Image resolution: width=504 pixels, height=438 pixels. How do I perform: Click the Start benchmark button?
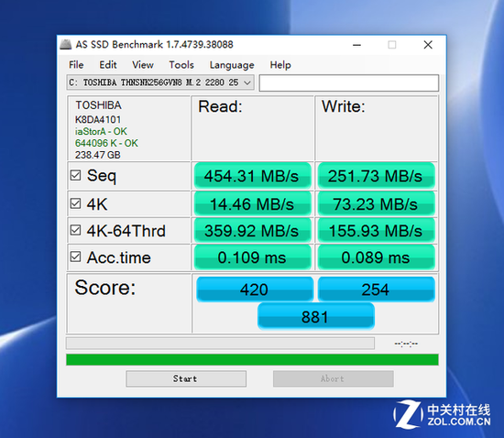[x=186, y=378]
